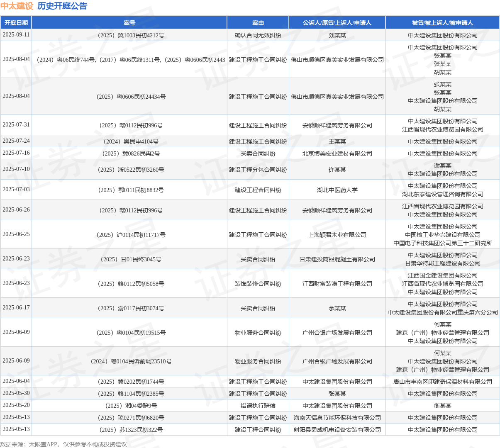Click date cell 2025-06-25
500x448 pixels.
16,234
